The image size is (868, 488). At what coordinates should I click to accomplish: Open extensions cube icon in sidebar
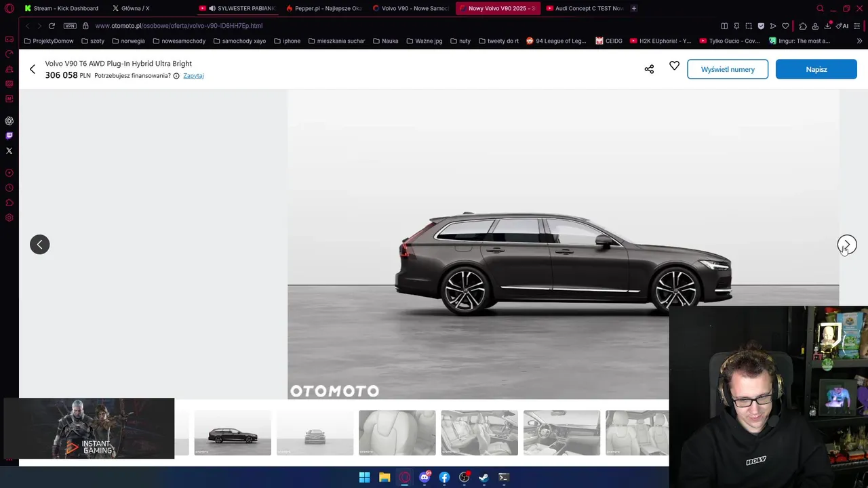(x=9, y=203)
